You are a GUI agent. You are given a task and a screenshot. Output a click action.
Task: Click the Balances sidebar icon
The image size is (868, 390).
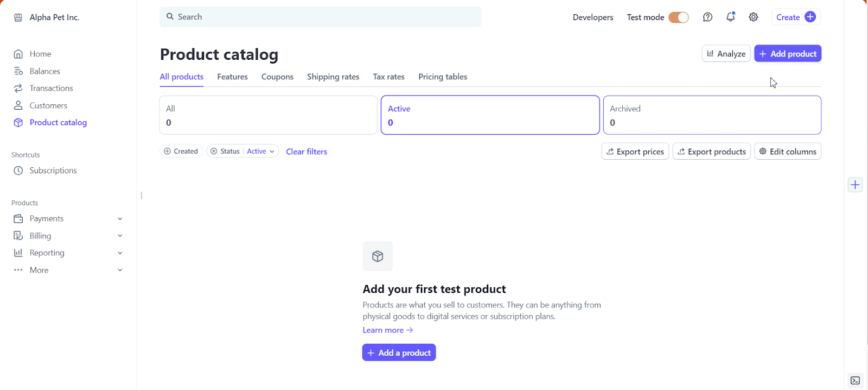[18, 71]
